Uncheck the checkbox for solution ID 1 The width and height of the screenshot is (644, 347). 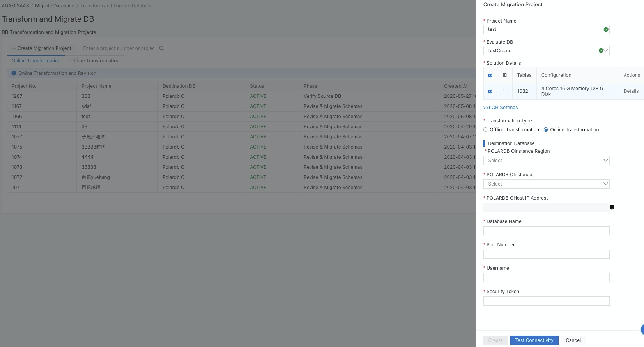coord(490,91)
